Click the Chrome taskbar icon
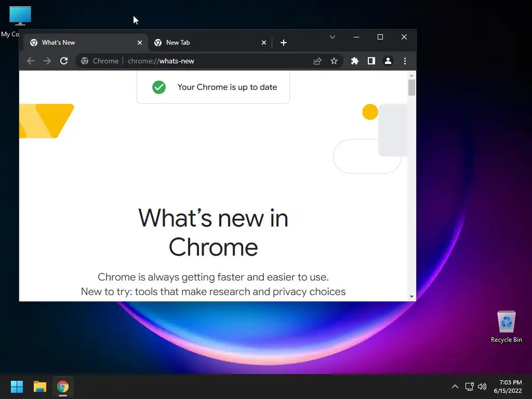The height and width of the screenshot is (399, 532). click(63, 387)
